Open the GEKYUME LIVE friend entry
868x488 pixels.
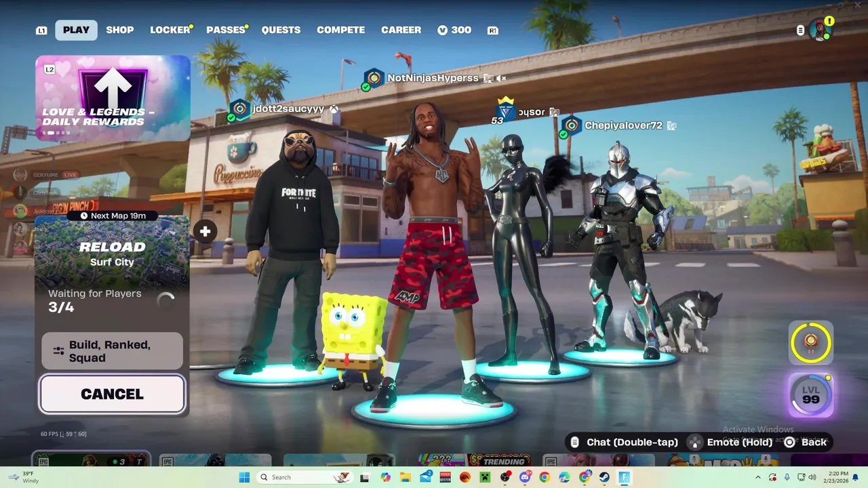click(46, 175)
